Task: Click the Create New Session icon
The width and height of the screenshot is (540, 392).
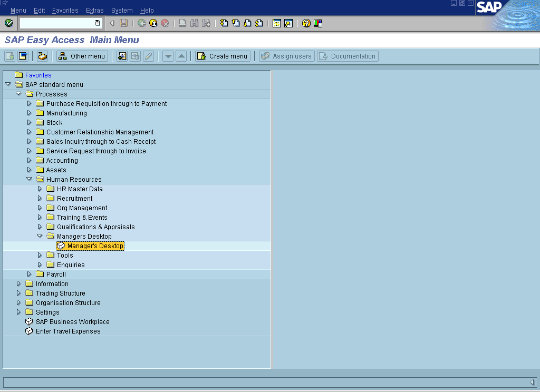Action: click(276, 23)
